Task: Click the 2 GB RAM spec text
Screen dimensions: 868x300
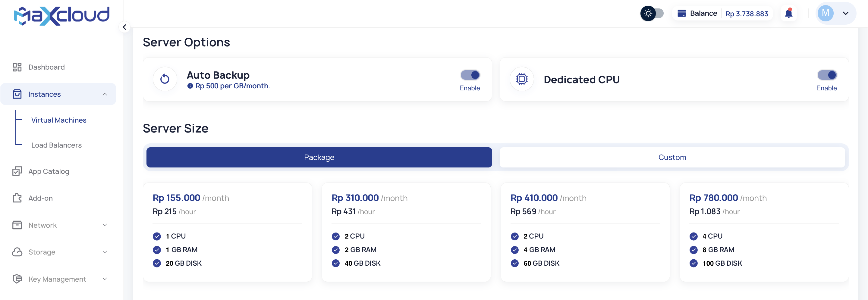Action: click(x=360, y=249)
